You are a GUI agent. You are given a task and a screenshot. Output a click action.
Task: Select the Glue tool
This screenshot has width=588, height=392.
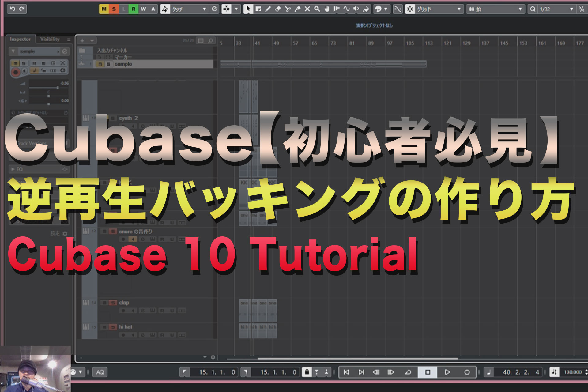point(297,9)
